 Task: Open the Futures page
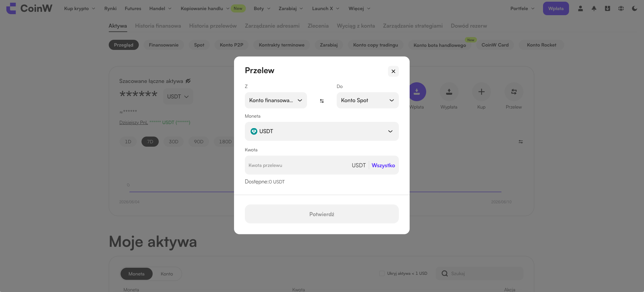(x=133, y=8)
